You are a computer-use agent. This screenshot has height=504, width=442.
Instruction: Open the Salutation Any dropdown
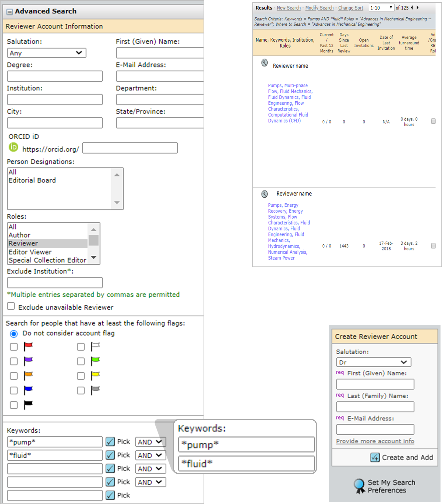[47, 53]
